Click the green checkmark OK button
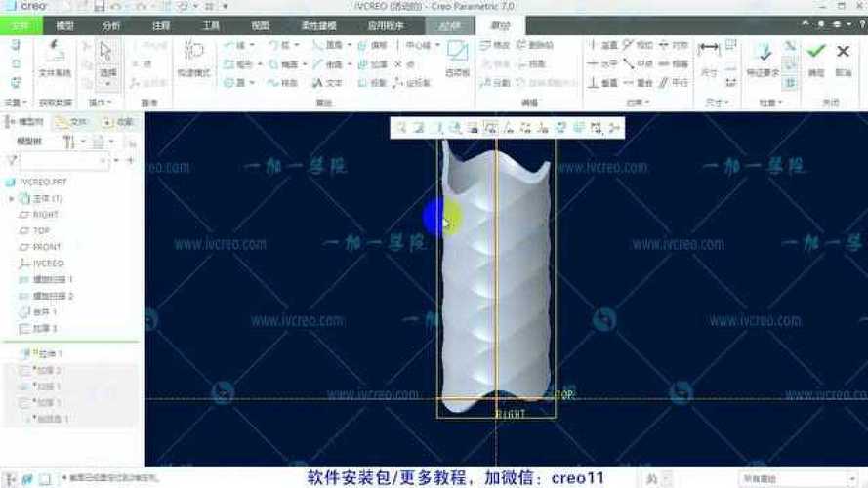Viewport: 868px width, 488px height. [816, 52]
